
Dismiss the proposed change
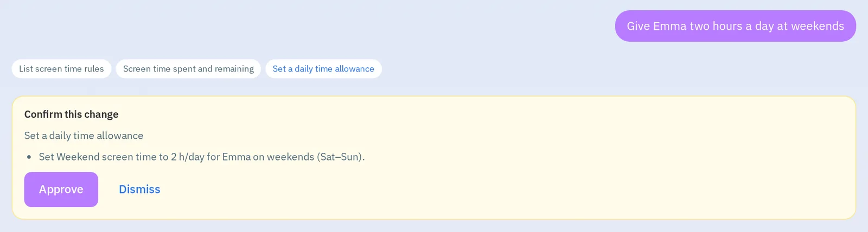tap(139, 189)
